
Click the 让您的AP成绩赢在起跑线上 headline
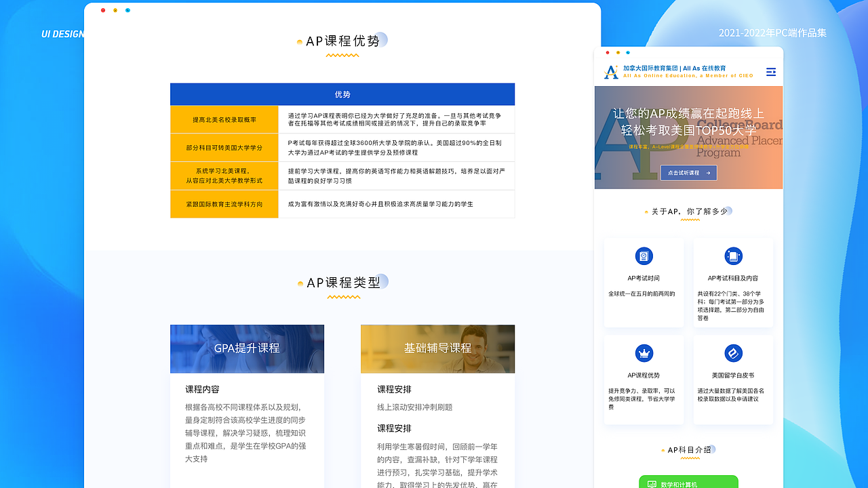688,113
